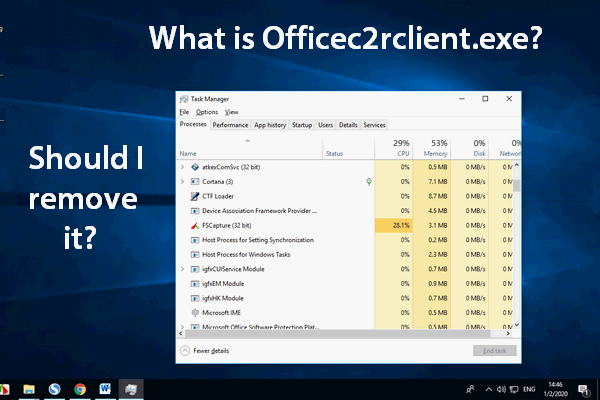Select igfxEM Module process name
This screenshot has width=600, height=400.
click(223, 284)
